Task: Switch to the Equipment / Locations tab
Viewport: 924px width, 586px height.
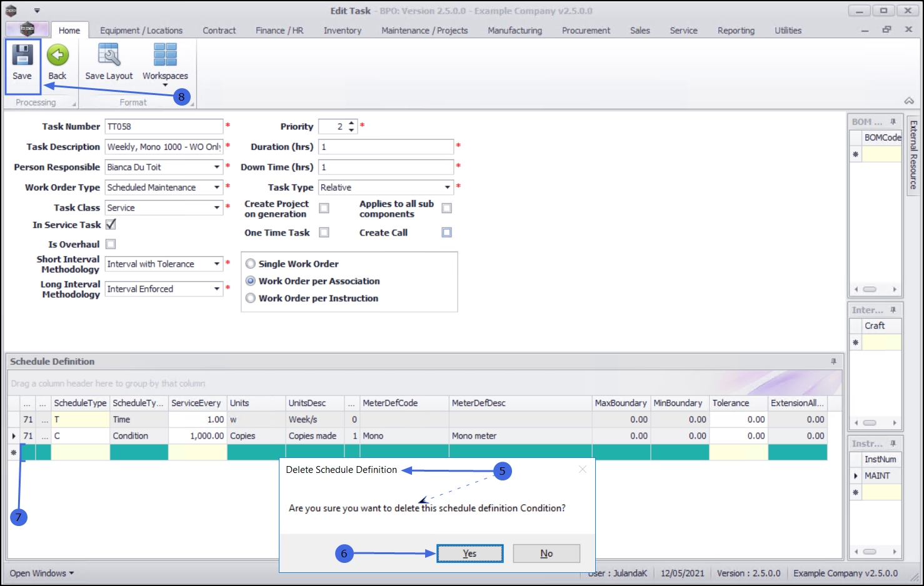Action: point(141,30)
